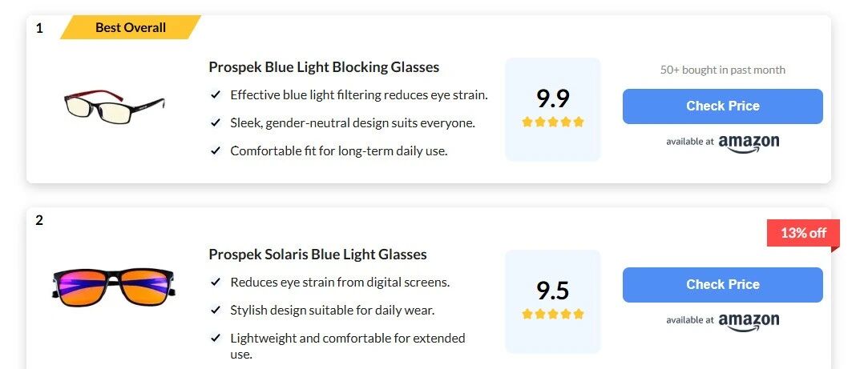Click checkmark beside 'Effective blue light filtering'
This screenshot has height=369, width=868.
click(x=216, y=94)
